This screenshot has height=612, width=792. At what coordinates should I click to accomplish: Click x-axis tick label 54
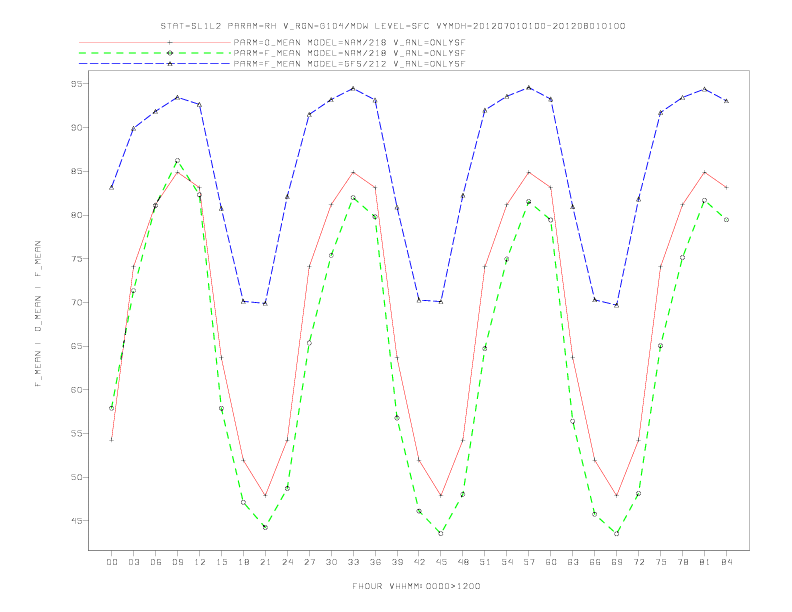coord(507,562)
